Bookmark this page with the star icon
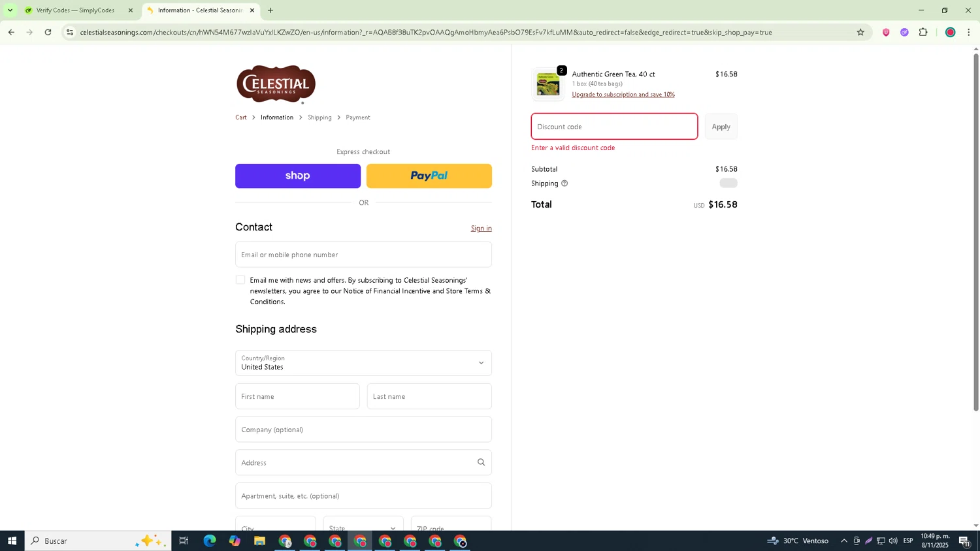 click(x=860, y=32)
